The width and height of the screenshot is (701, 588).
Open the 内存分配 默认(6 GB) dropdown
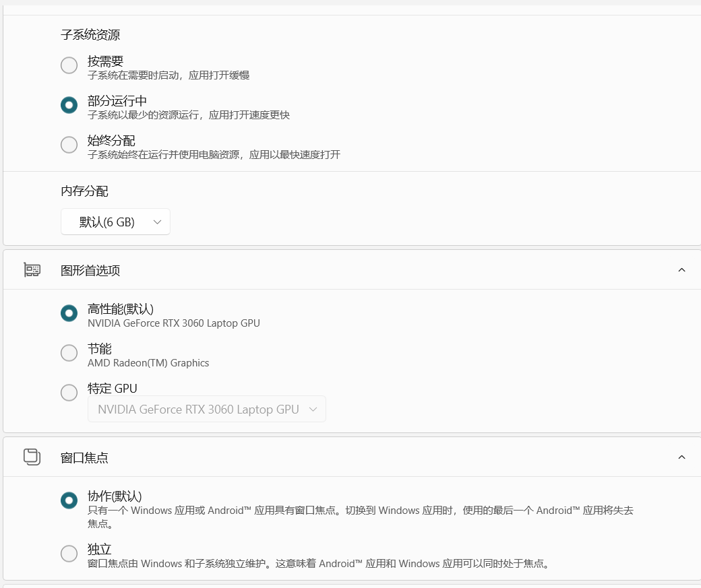(x=115, y=222)
